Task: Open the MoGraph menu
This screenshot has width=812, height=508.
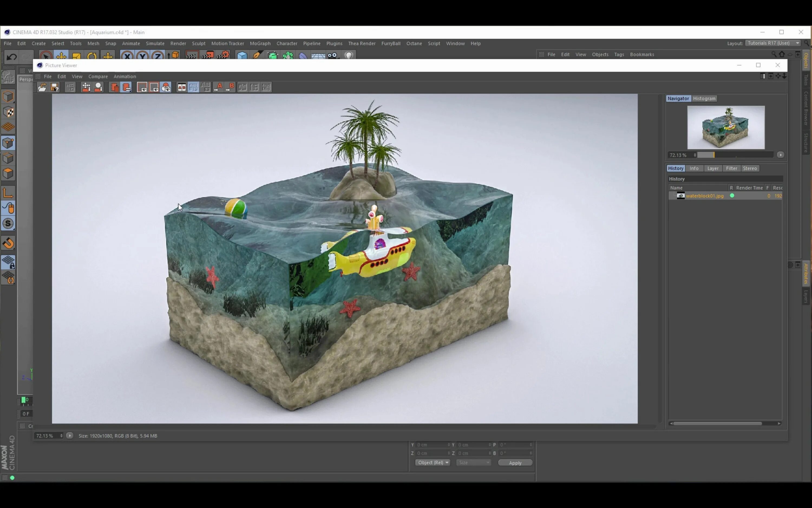Action: (x=260, y=43)
